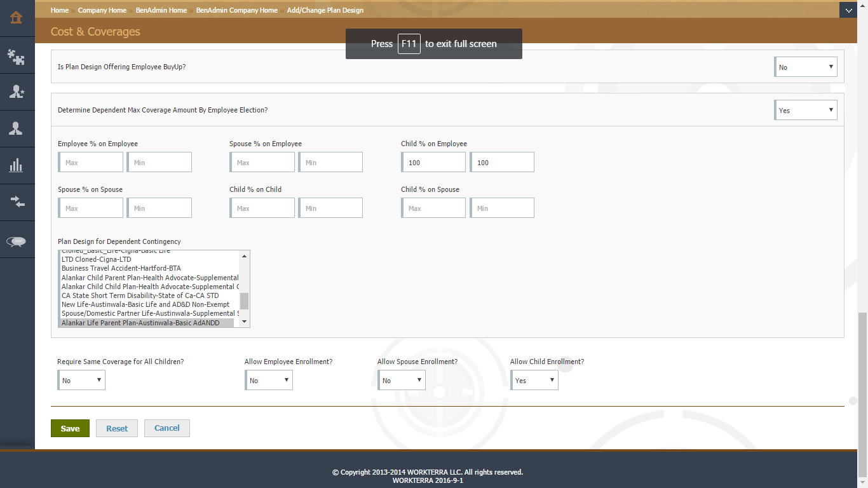This screenshot has height=488, width=868.
Task: Navigate to Company Home breadcrumb
Action: pos(102,10)
